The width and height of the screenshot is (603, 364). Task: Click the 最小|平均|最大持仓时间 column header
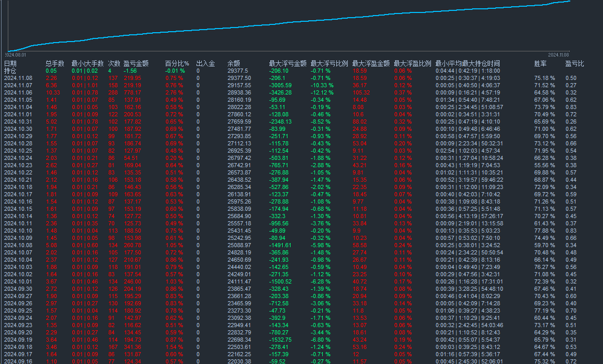(468, 63)
